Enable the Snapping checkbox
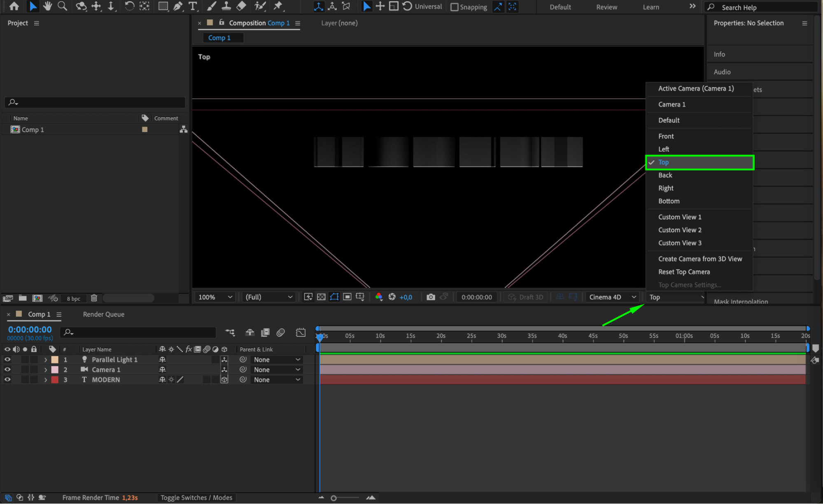The height and width of the screenshot is (504, 823). (x=454, y=7)
